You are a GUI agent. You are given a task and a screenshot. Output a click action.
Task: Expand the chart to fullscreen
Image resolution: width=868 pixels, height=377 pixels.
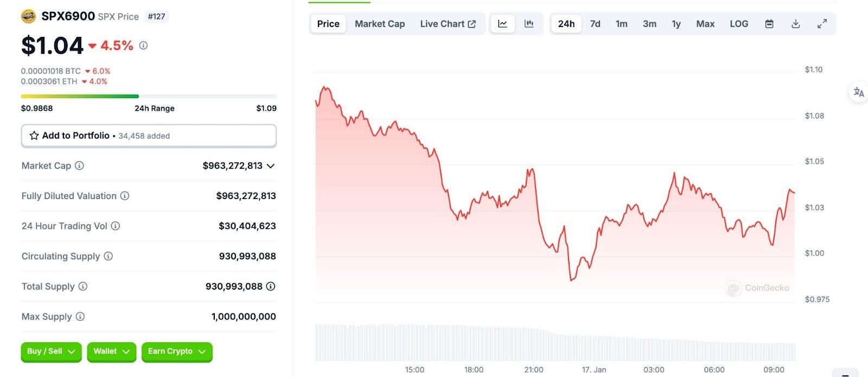click(x=822, y=24)
